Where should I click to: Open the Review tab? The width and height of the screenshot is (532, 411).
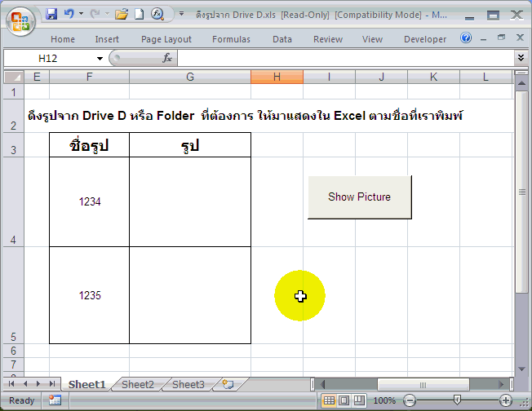(x=328, y=39)
